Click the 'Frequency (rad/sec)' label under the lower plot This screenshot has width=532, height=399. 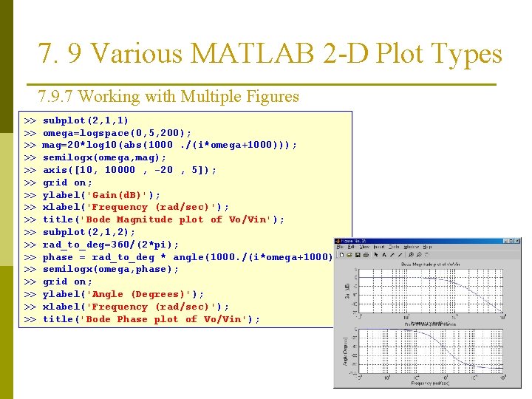coord(430,383)
